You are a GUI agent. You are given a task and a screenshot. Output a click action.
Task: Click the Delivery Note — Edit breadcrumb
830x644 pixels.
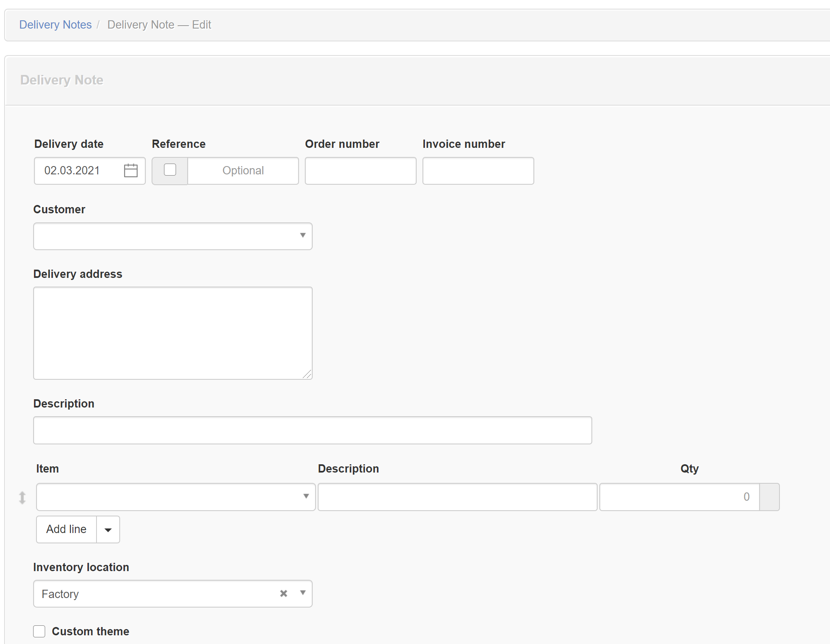coord(159,25)
